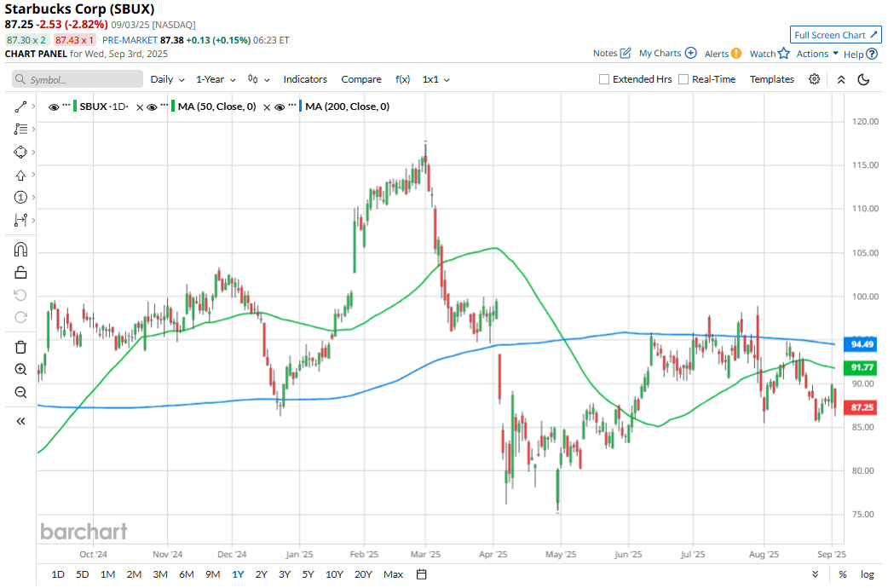
Task: Zoom out with the magnifier minus
Action: click(20, 392)
